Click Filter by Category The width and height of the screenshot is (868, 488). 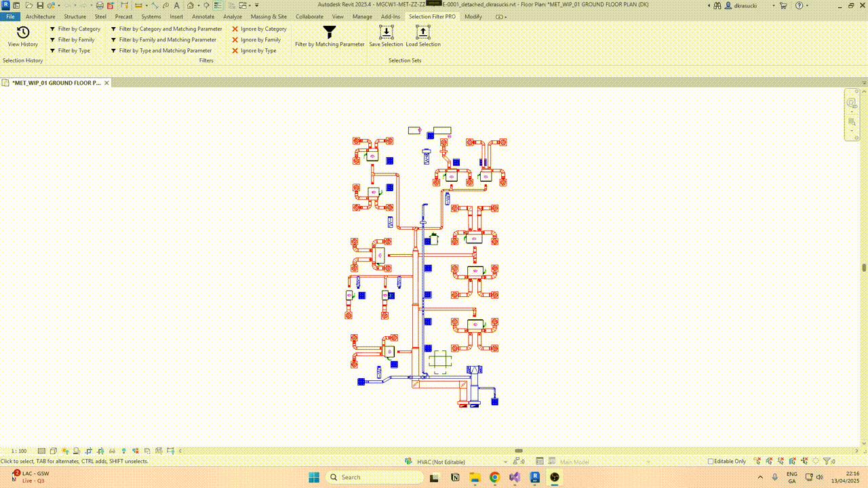point(75,29)
